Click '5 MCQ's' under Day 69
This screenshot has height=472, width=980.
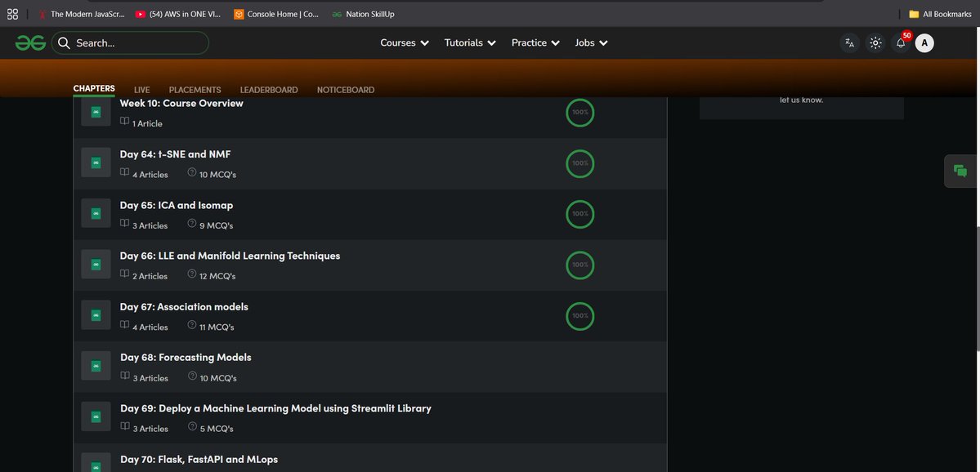pyautogui.click(x=217, y=429)
